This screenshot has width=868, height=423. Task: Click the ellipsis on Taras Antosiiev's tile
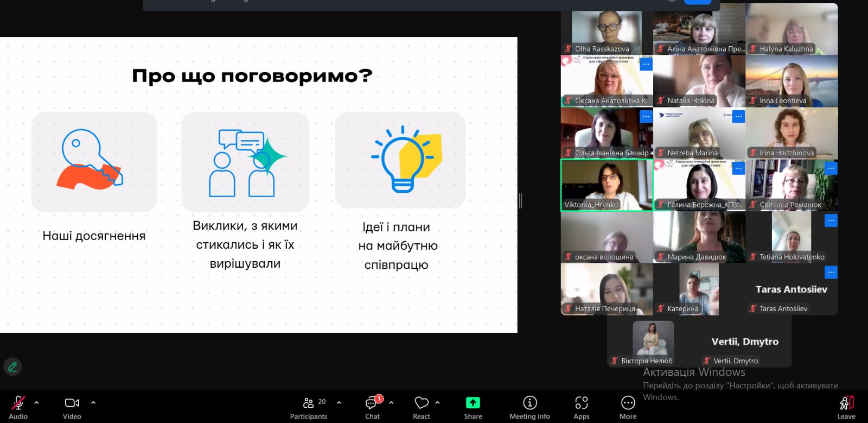(831, 272)
